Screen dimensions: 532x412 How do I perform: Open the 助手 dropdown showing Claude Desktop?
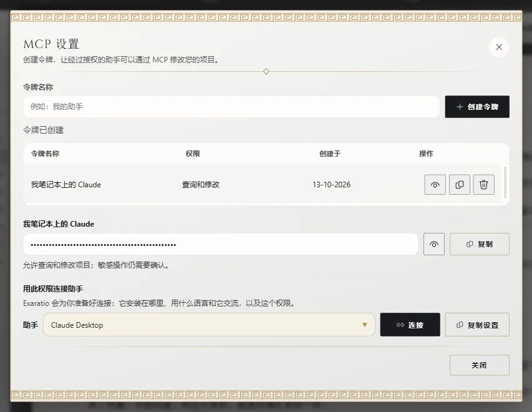coord(209,325)
